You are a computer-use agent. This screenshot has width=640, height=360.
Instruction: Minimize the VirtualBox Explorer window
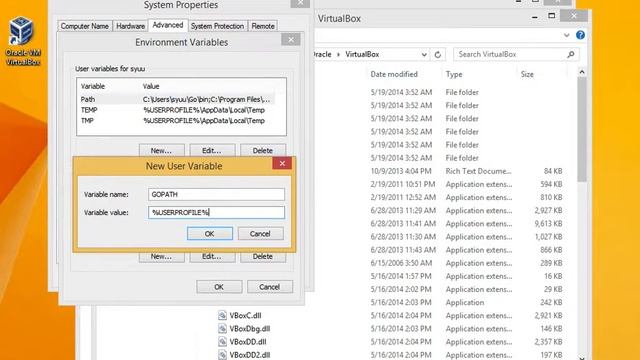point(535,17)
